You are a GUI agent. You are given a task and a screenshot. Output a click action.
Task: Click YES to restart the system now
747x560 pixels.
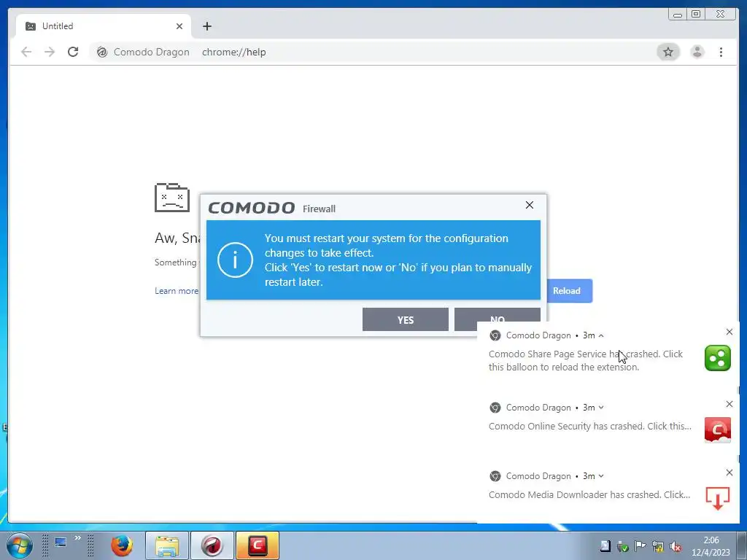(406, 319)
